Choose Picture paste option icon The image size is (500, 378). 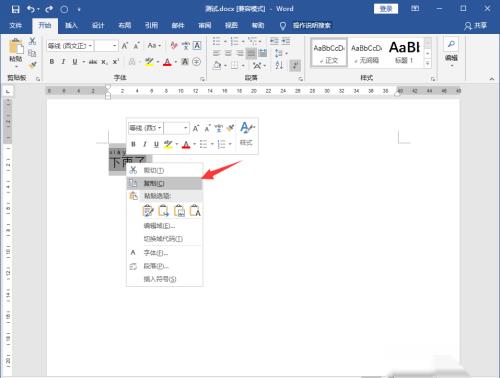click(179, 211)
